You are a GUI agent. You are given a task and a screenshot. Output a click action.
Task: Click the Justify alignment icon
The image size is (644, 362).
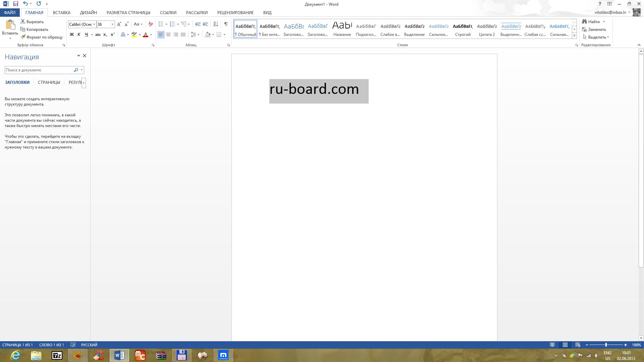[x=183, y=35]
